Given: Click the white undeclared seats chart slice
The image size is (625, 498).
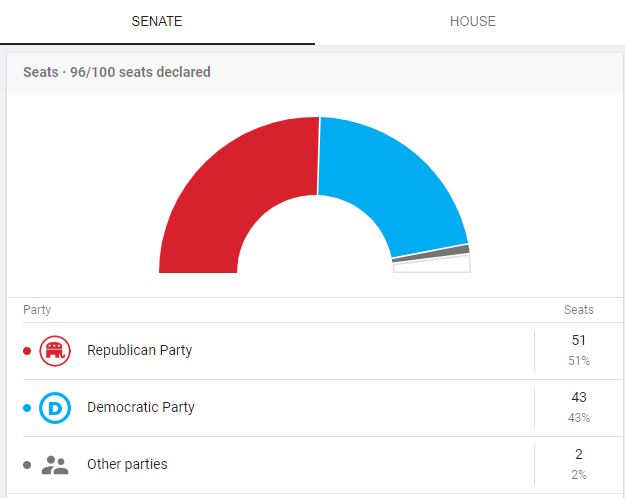Looking at the screenshot, I should click(x=432, y=266).
